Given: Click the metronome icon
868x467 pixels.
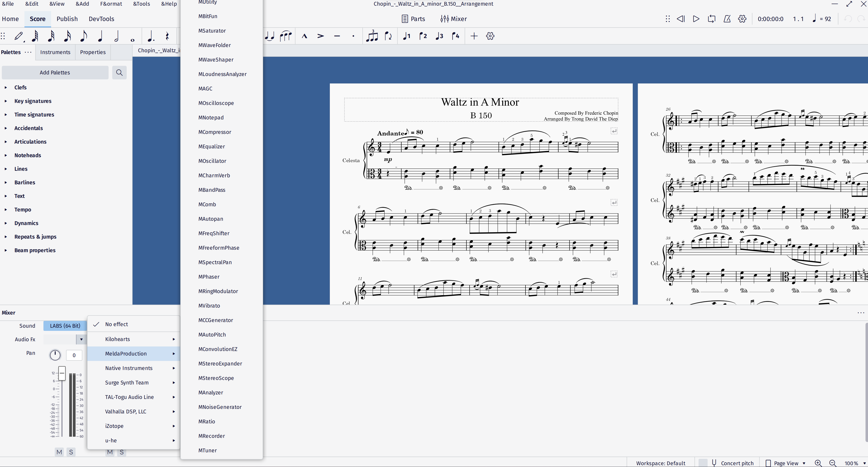Looking at the screenshot, I should point(727,19).
